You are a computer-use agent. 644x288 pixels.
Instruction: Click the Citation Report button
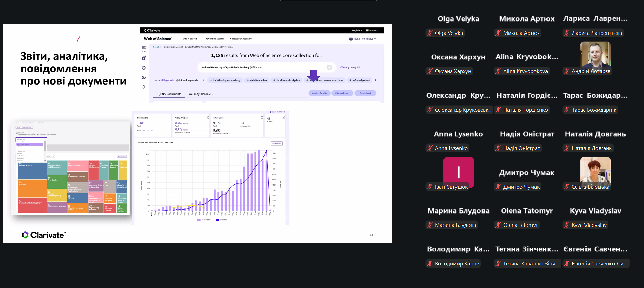click(342, 93)
